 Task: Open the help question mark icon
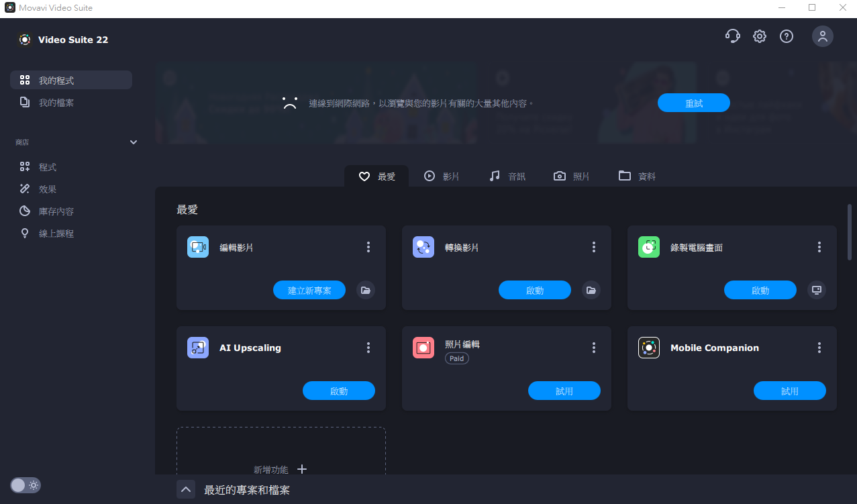787,36
